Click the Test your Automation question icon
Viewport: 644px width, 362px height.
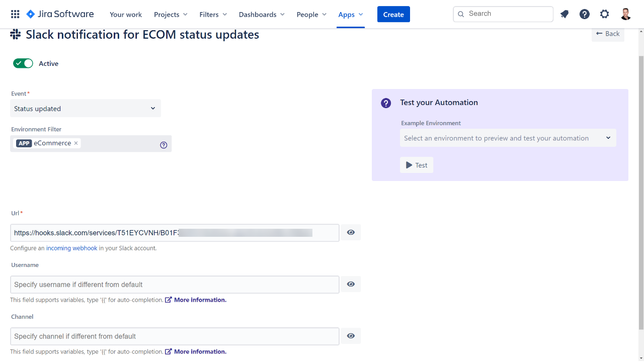click(386, 103)
